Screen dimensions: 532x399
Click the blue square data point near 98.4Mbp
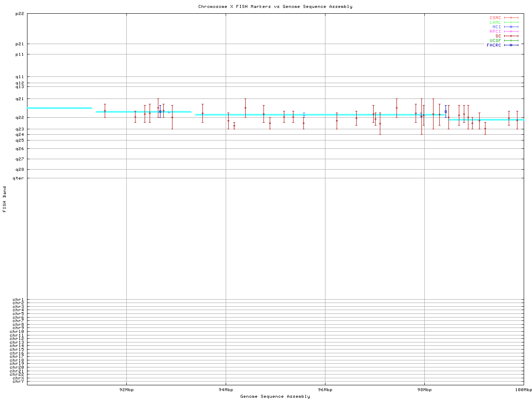[x=446, y=111]
